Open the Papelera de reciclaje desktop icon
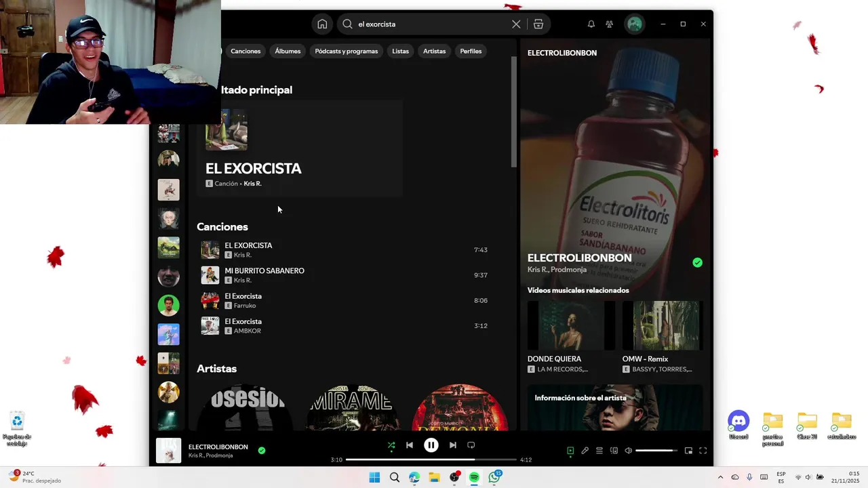Screen dimensions: 868x488 [x=17, y=429]
